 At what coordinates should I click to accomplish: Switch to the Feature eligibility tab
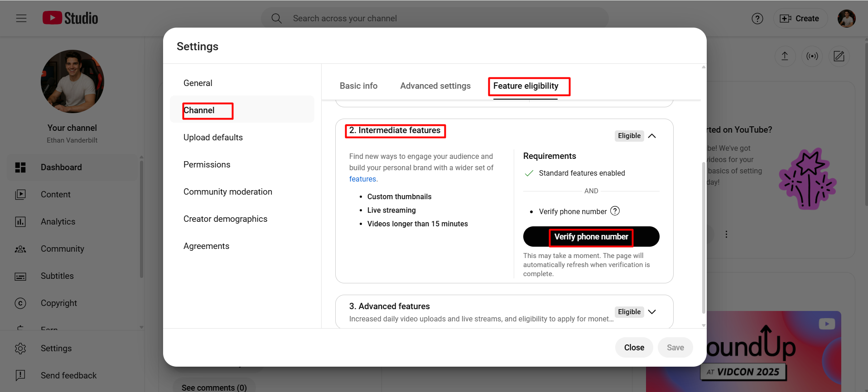click(x=526, y=86)
